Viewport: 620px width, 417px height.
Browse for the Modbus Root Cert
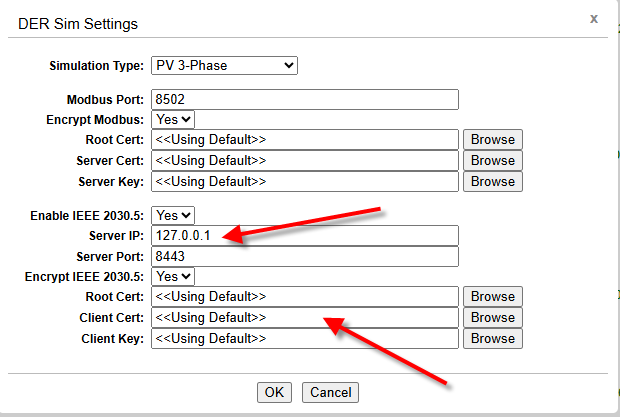tap(493, 140)
